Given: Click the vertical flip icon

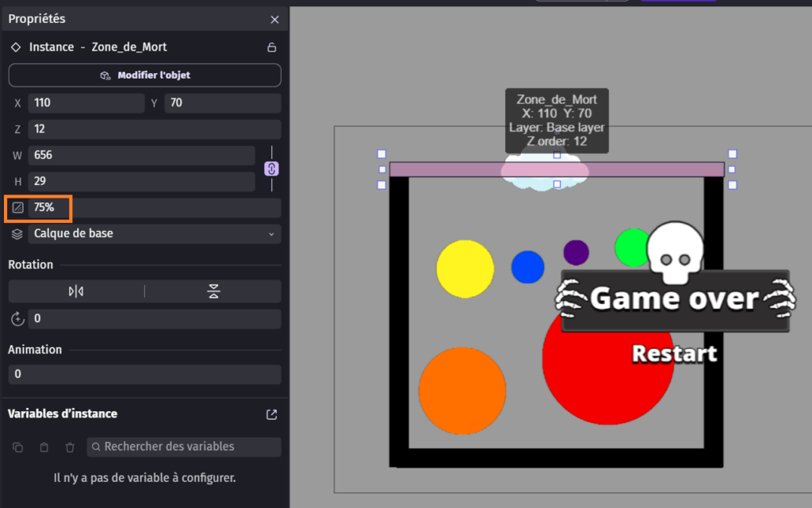Looking at the screenshot, I should [x=213, y=291].
